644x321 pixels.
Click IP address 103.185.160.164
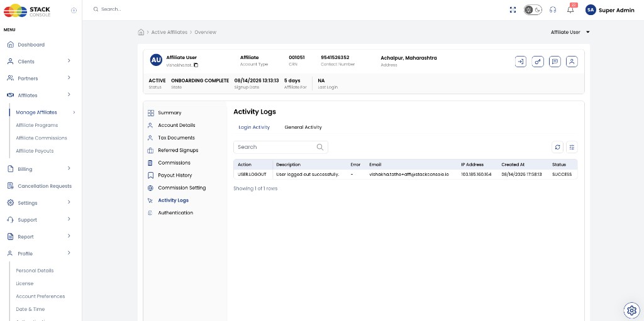pyautogui.click(x=476, y=175)
